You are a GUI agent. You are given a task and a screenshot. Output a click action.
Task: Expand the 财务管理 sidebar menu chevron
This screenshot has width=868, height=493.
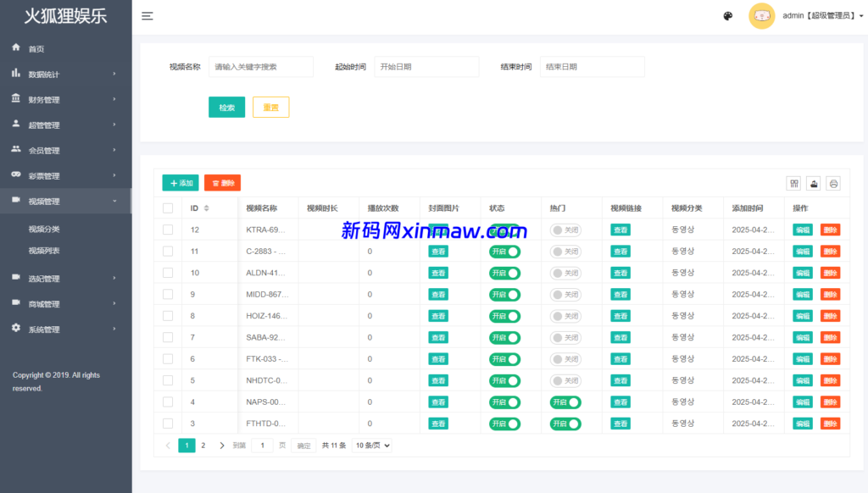[x=114, y=99]
